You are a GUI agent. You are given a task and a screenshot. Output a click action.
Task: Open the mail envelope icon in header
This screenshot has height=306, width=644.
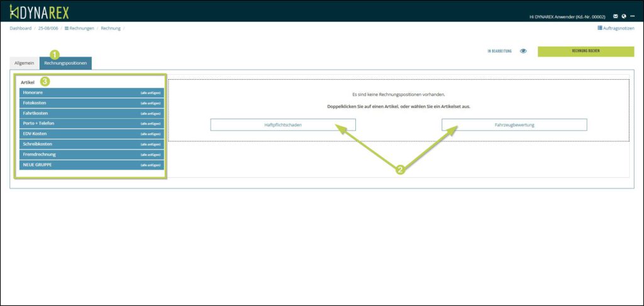[x=616, y=16]
